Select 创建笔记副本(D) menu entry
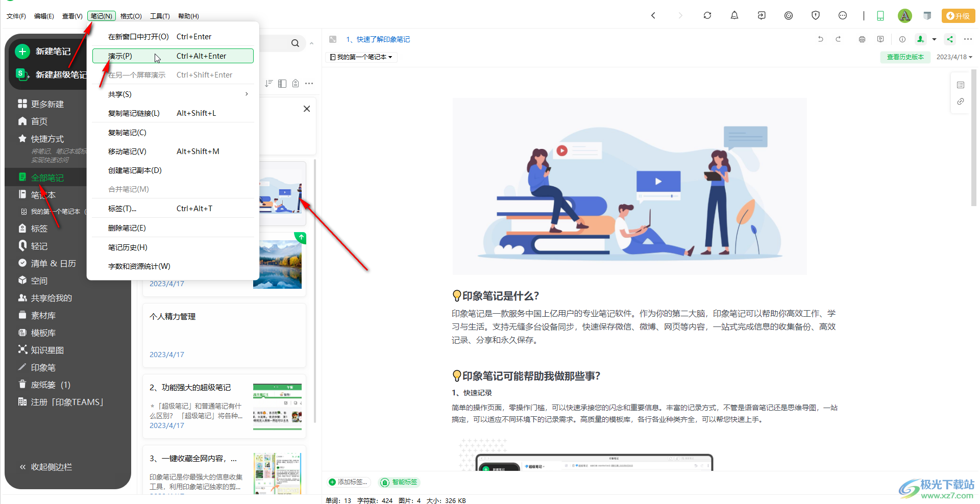The image size is (980, 504). (x=173, y=170)
